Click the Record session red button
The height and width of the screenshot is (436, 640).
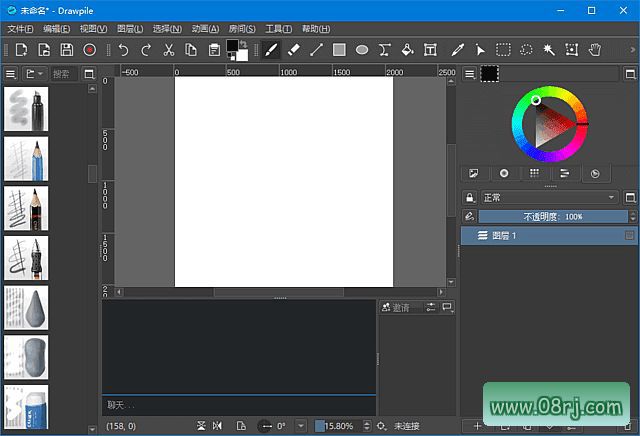point(90,49)
